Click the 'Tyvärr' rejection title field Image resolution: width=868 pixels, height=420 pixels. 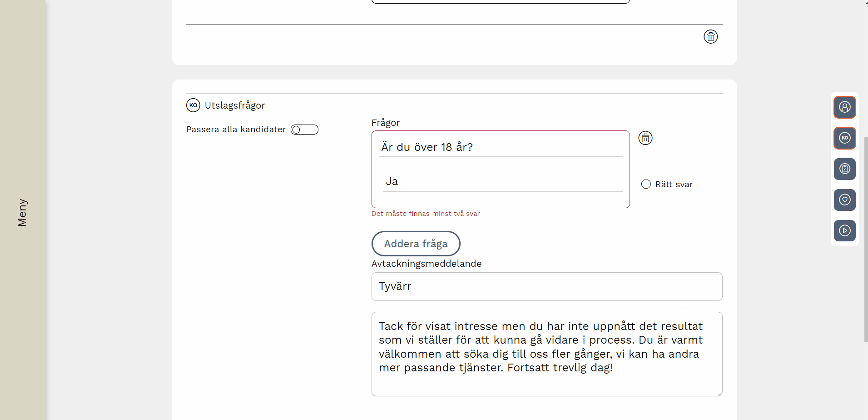[x=546, y=287]
